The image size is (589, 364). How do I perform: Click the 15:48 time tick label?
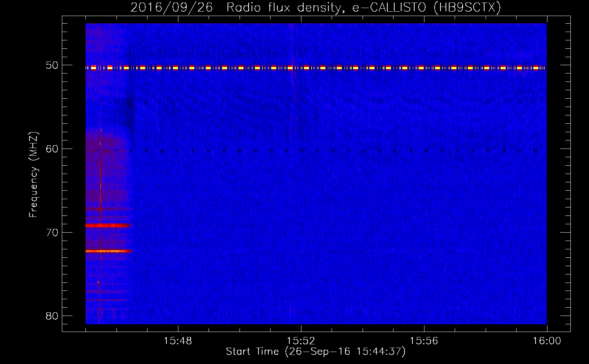click(178, 341)
